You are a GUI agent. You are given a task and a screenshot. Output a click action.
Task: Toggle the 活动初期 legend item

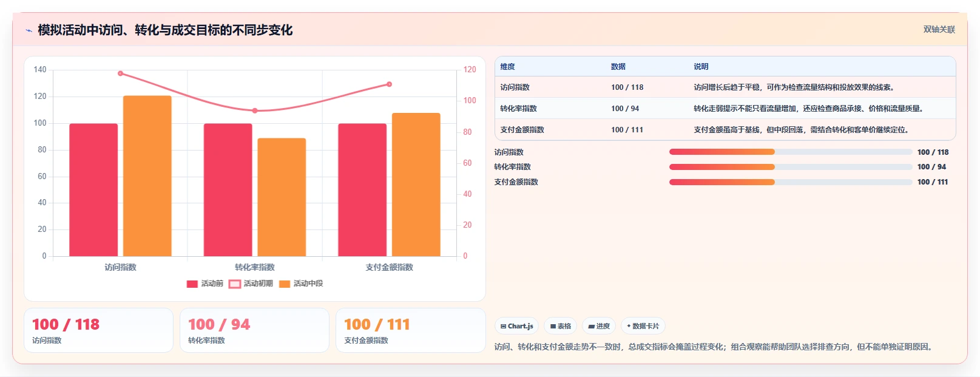pyautogui.click(x=251, y=284)
